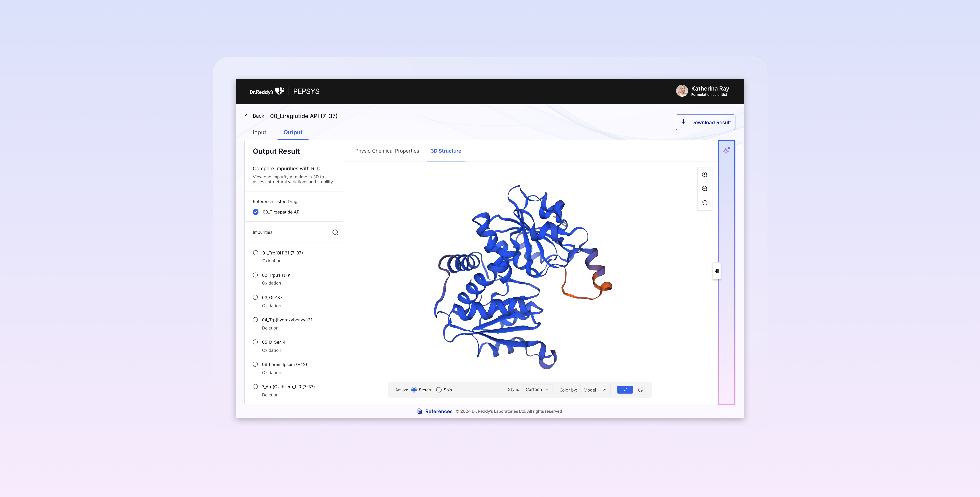Click the zoom out magnifier icon

click(x=705, y=189)
